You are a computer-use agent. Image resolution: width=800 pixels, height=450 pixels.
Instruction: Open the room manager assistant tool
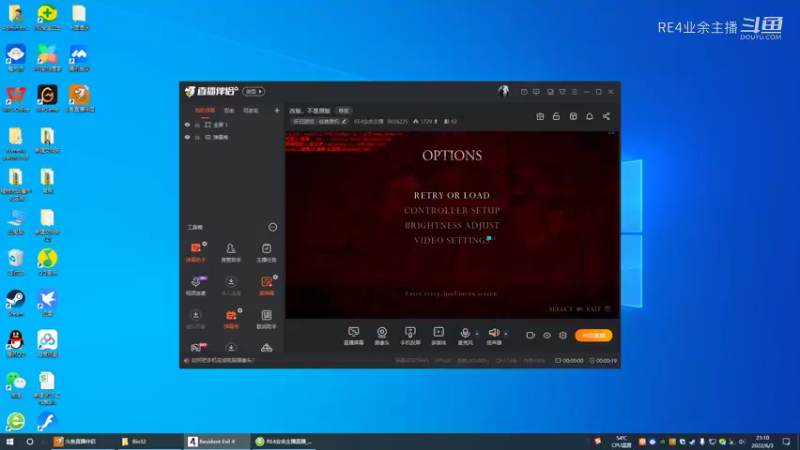pyautogui.click(x=231, y=252)
